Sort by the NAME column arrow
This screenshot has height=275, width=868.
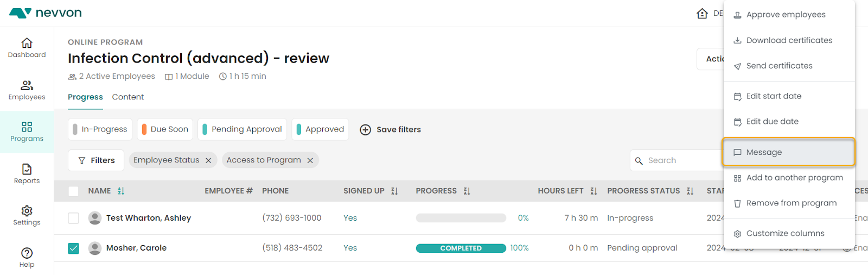121,191
